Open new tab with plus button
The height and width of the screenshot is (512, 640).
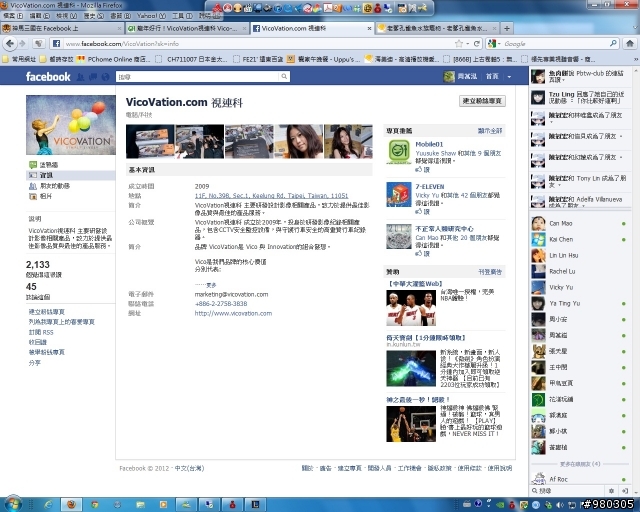pos(507,28)
